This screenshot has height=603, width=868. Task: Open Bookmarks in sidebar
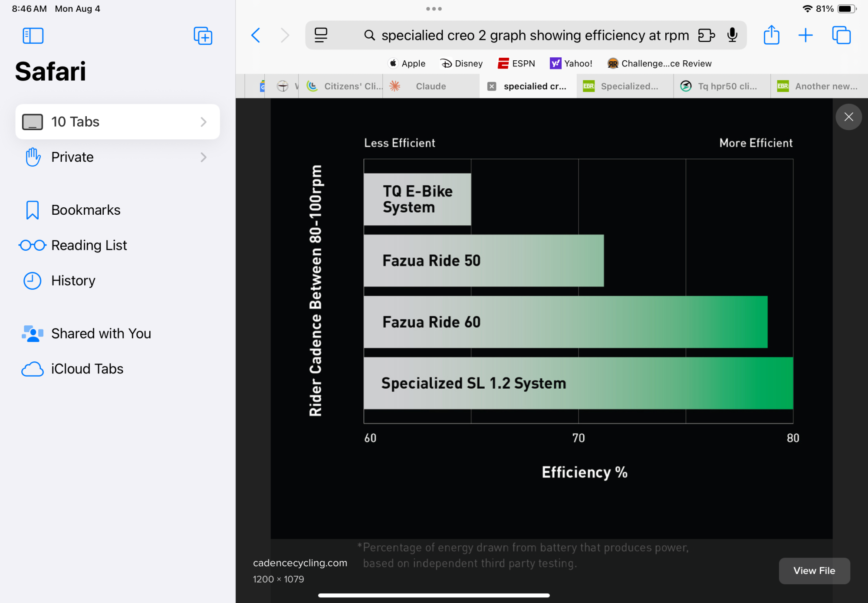117,210
